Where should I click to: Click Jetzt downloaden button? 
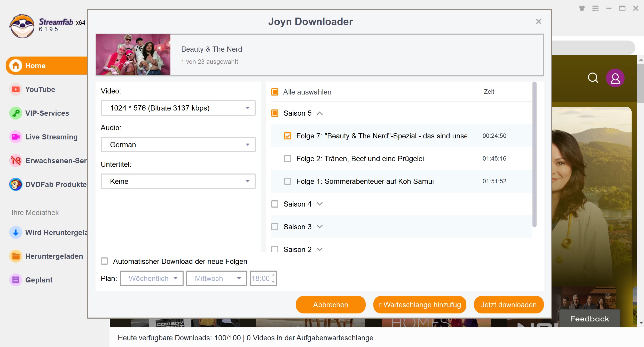[x=509, y=305]
